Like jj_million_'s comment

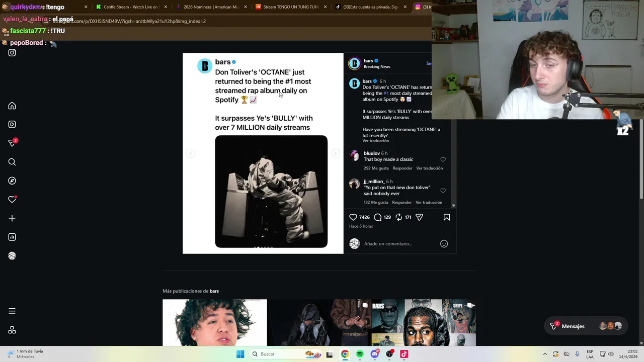tap(443, 191)
